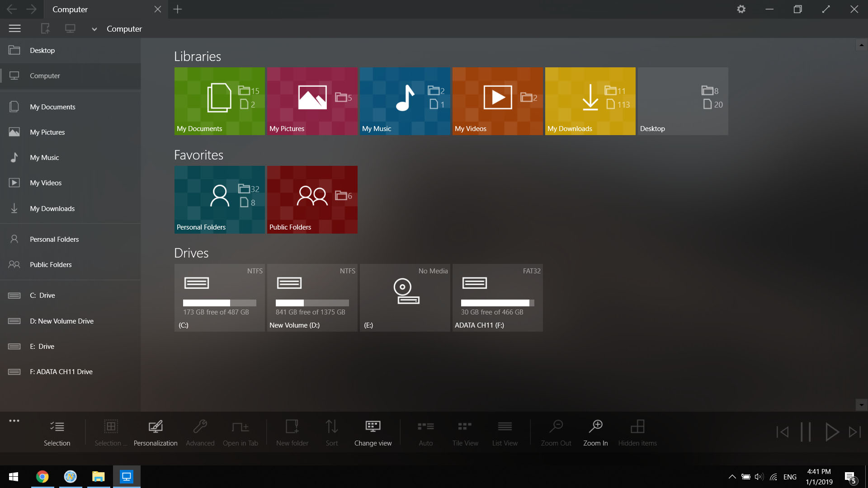868x488 pixels.
Task: Open settings gear in title bar
Action: point(741,9)
